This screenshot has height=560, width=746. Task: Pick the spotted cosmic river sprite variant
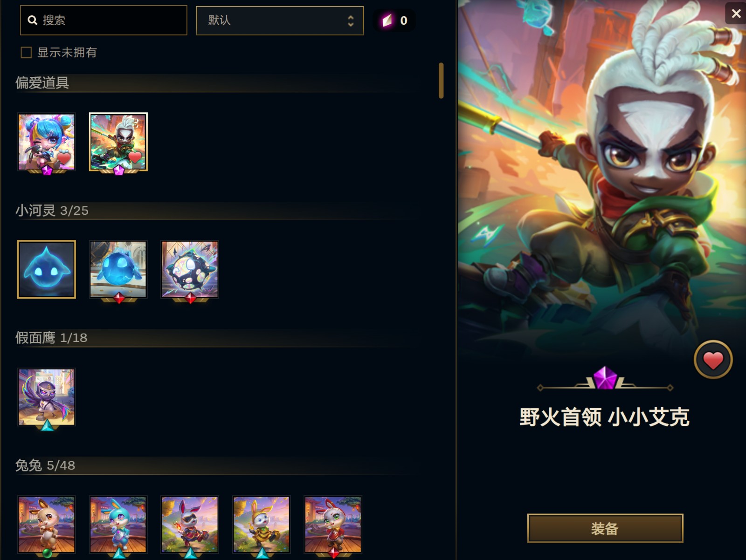tap(190, 269)
